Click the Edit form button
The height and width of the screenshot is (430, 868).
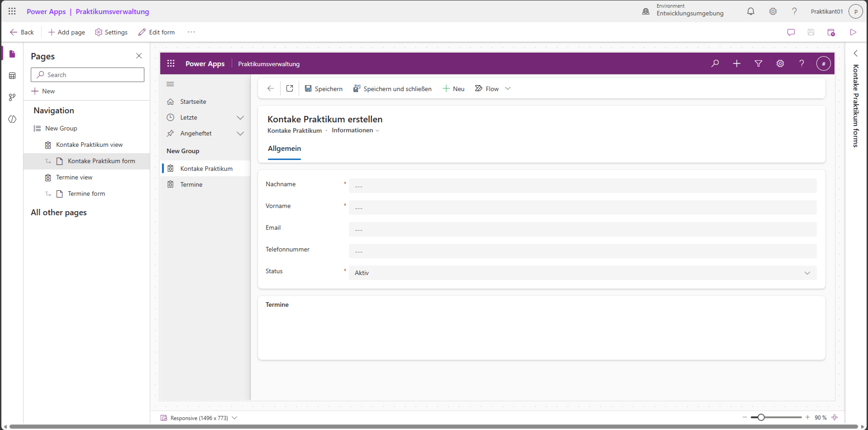point(157,32)
